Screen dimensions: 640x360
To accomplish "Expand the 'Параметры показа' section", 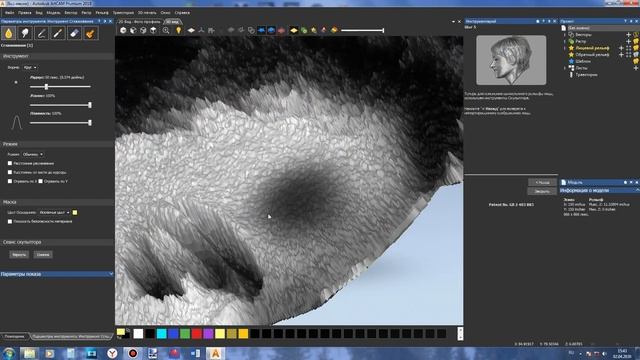I will tap(57, 274).
